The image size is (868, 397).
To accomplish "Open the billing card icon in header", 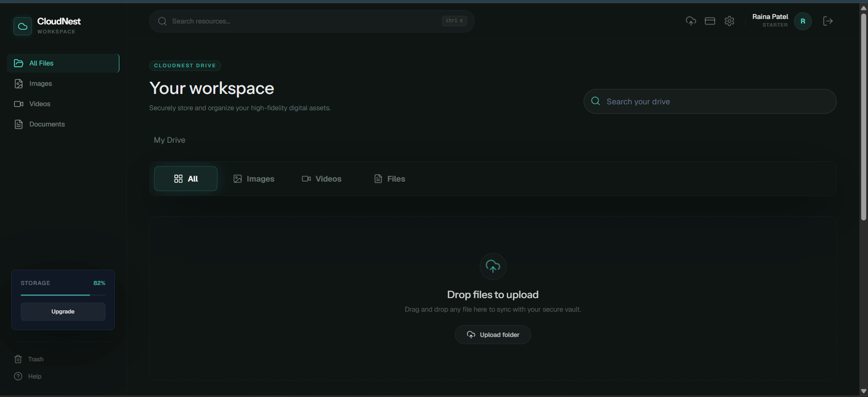I will [x=710, y=21].
